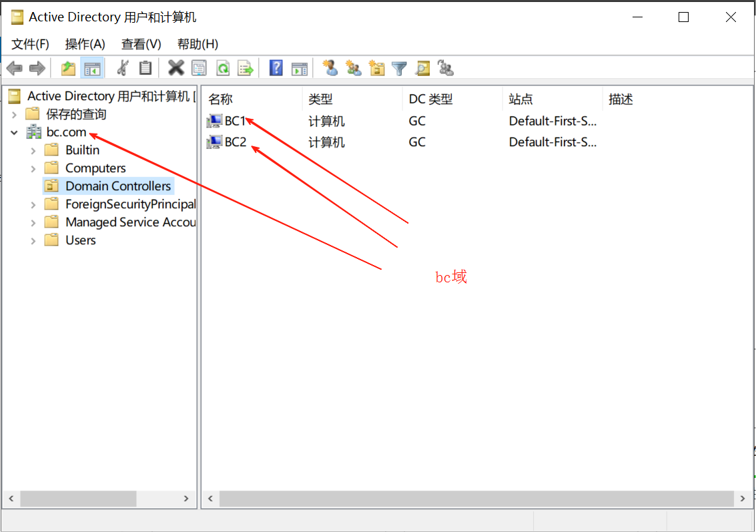Click the Back navigation arrow in toolbar

click(x=15, y=69)
